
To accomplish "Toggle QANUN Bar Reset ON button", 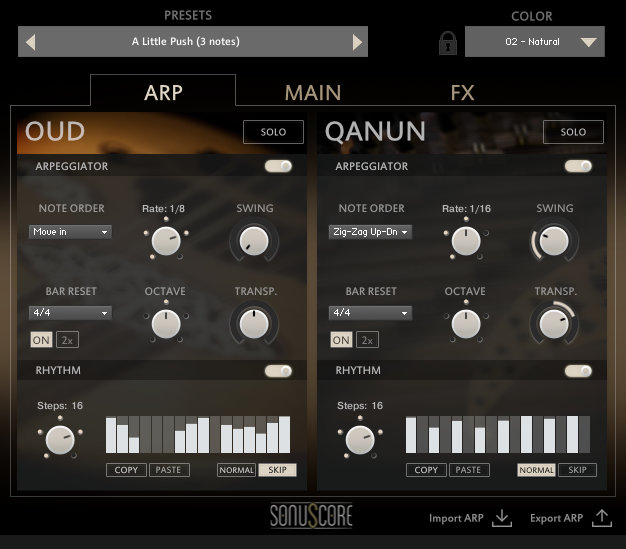I will click(x=341, y=340).
